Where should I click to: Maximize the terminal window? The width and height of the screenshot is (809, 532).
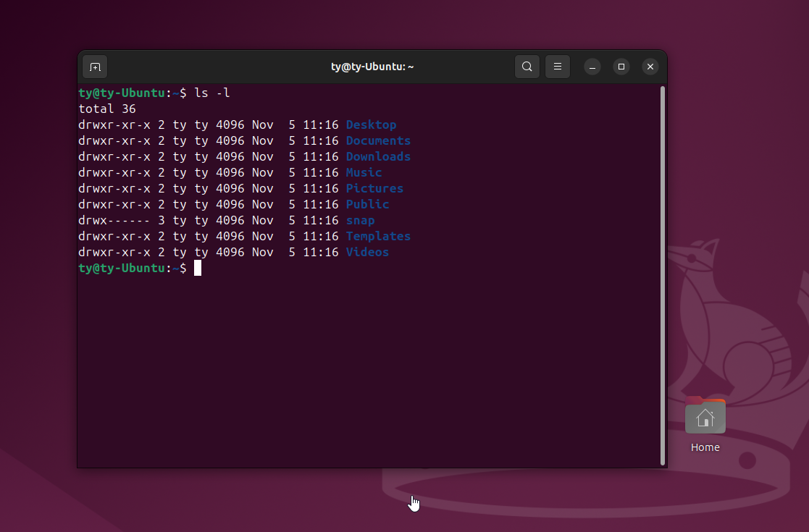[x=621, y=67]
